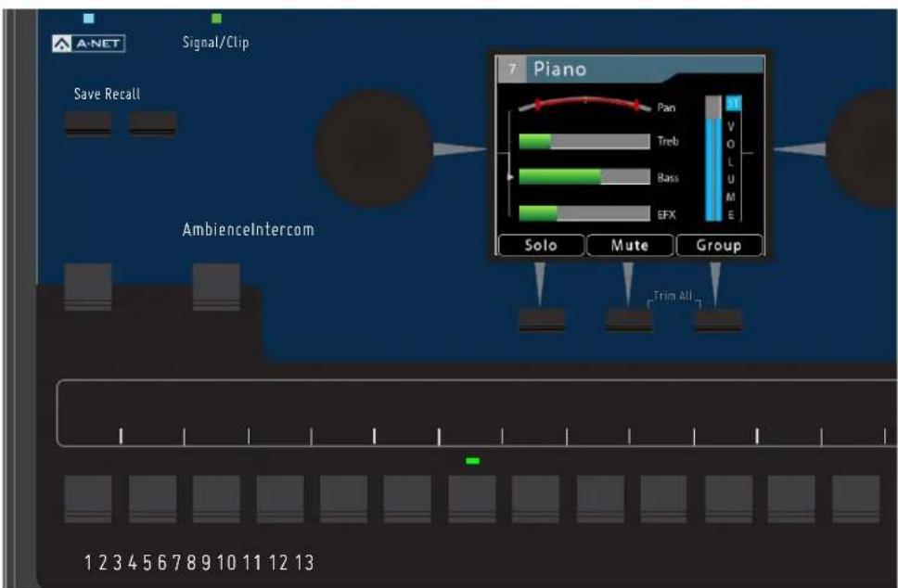Click the hardware button beneath Mute pointer

point(629,319)
